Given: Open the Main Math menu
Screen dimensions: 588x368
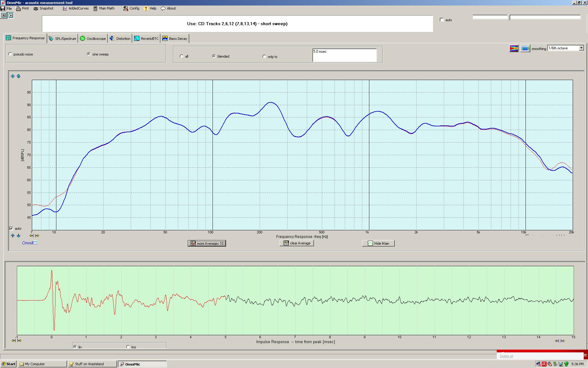Looking at the screenshot, I should tap(104, 9).
